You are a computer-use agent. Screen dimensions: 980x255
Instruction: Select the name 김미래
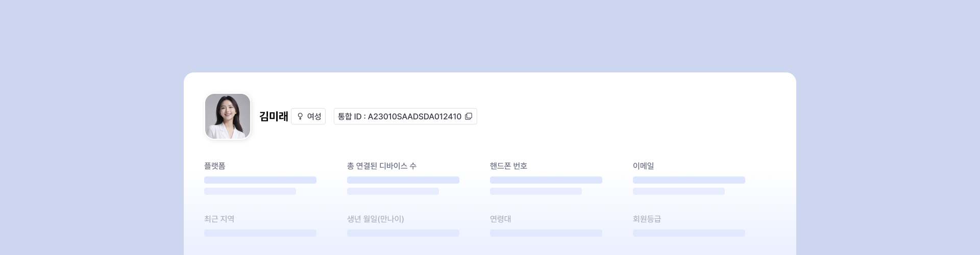tap(274, 116)
